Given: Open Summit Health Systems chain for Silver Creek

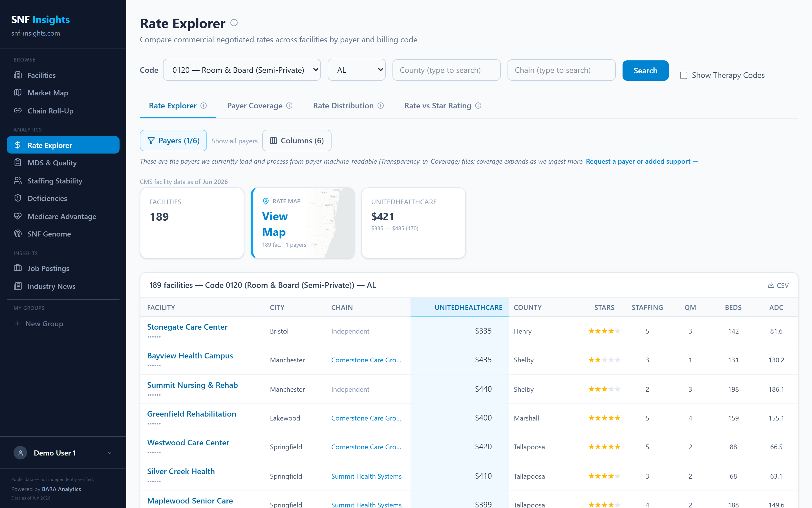Looking at the screenshot, I should click(x=366, y=476).
